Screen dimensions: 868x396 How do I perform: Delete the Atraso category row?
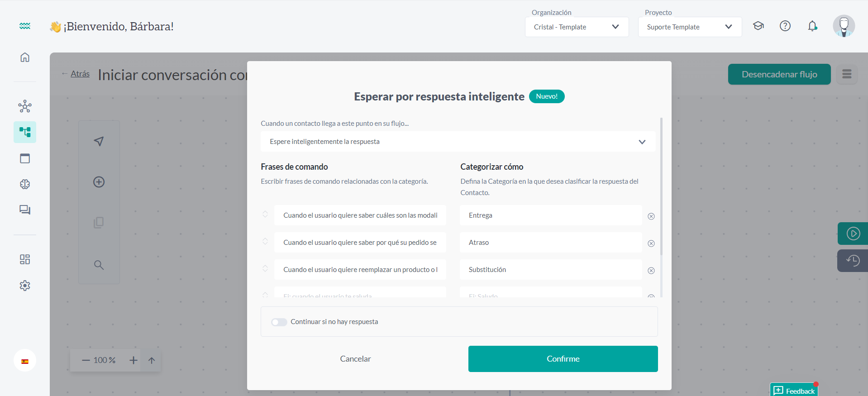click(x=651, y=243)
